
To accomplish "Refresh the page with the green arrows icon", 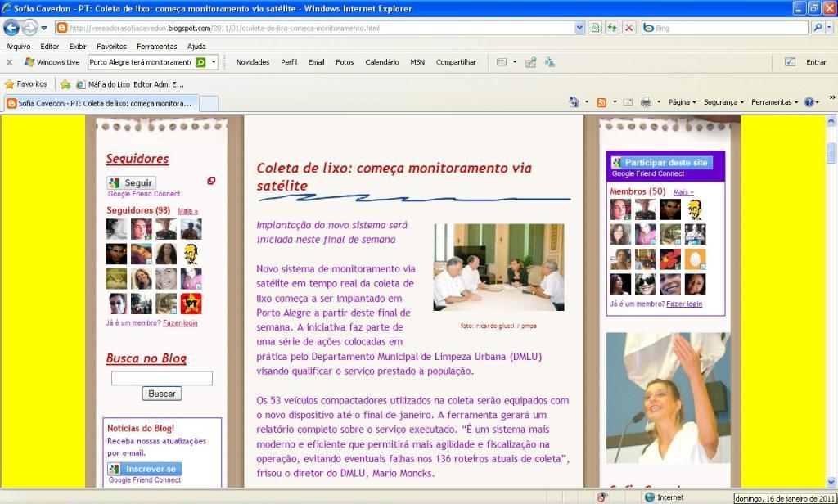I will point(612,28).
